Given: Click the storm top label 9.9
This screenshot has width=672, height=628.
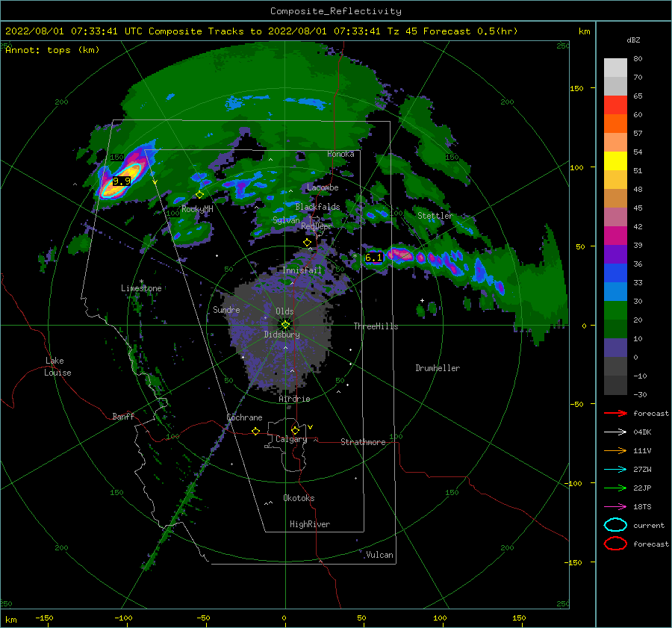Looking at the screenshot, I should [x=121, y=181].
